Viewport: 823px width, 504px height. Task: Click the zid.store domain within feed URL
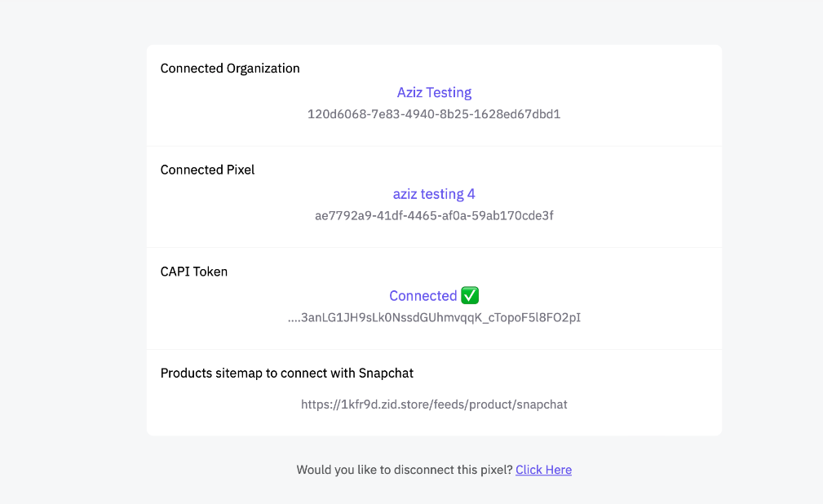[412, 405]
